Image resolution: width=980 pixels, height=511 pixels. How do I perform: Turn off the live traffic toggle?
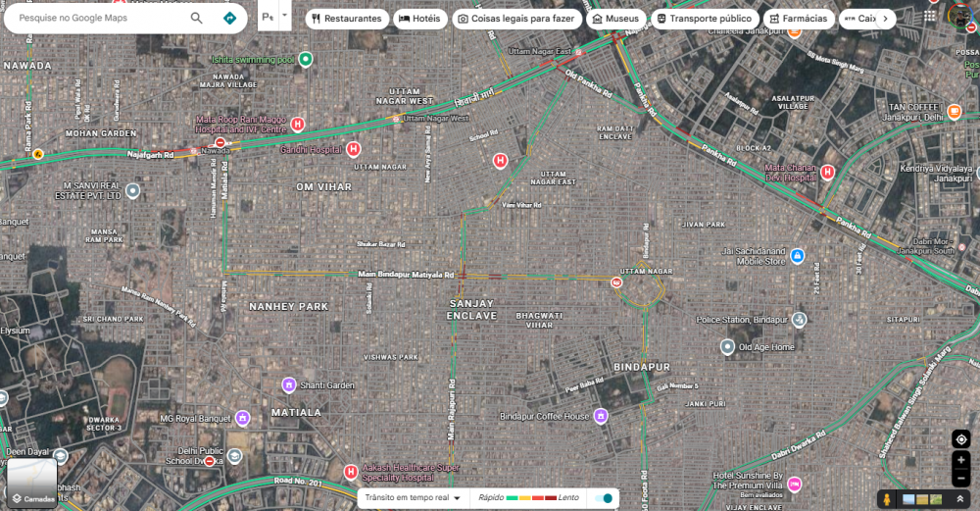604,498
